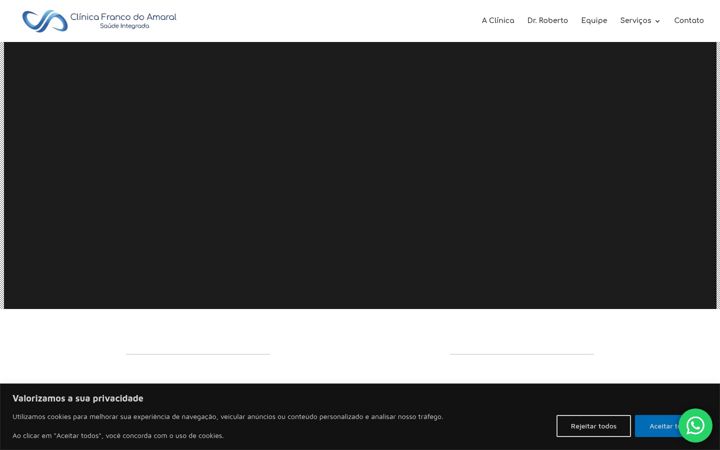Open the WhatsApp chat floating button

(695, 426)
